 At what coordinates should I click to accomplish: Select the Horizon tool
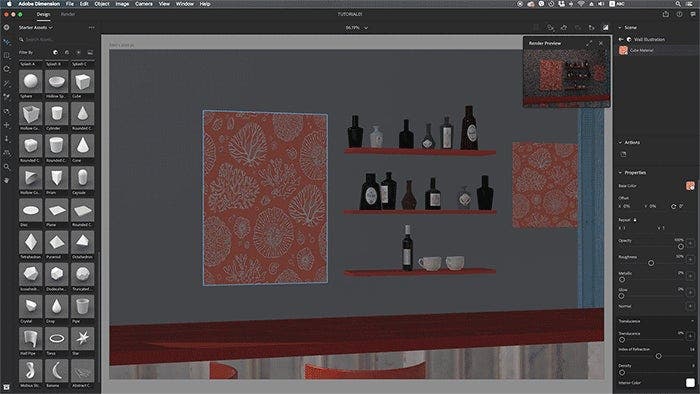point(6,153)
